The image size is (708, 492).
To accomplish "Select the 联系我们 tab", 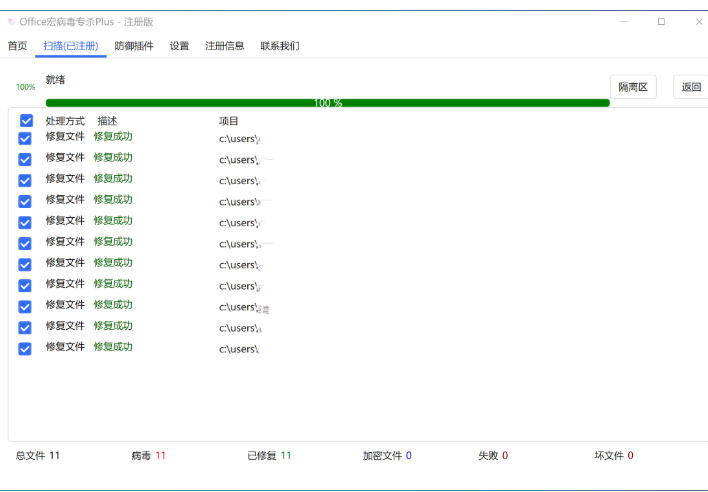I will pos(279,46).
